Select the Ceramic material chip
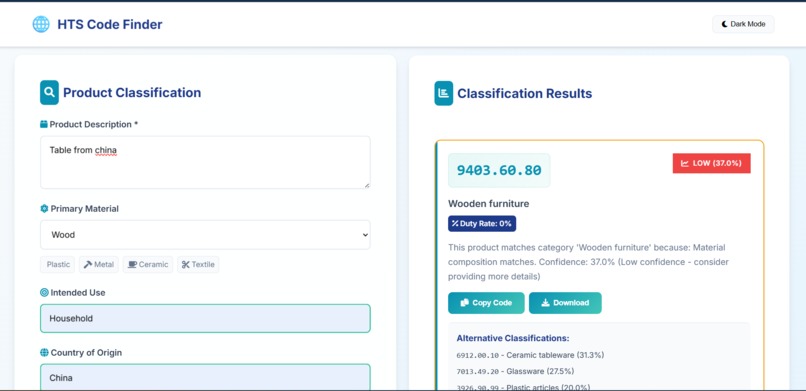This screenshot has height=391, width=806. tap(148, 265)
